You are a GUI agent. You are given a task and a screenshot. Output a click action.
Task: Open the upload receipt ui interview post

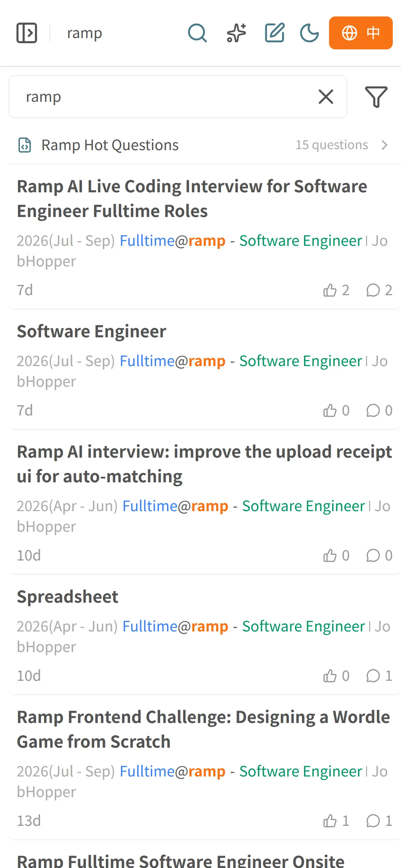pyautogui.click(x=204, y=464)
